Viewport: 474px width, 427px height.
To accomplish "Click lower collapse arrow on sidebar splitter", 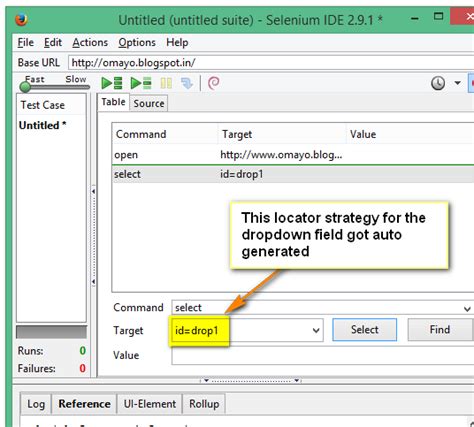I will [93, 282].
